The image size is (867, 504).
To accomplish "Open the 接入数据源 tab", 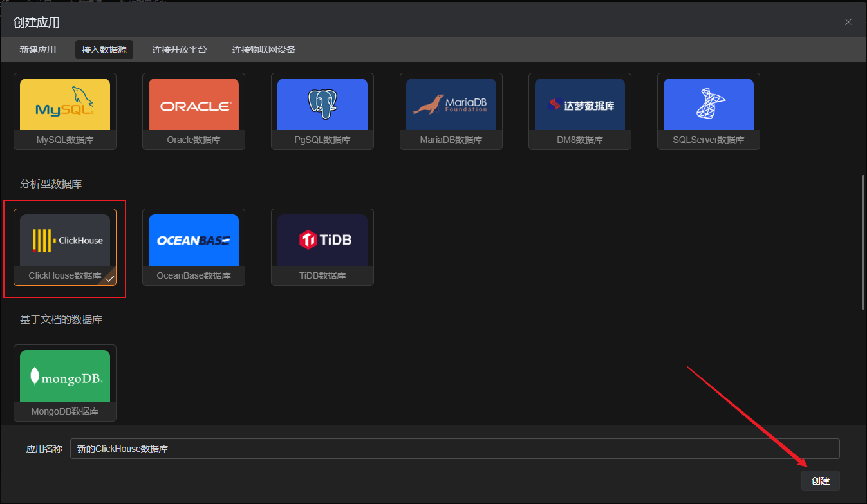I will 104,50.
